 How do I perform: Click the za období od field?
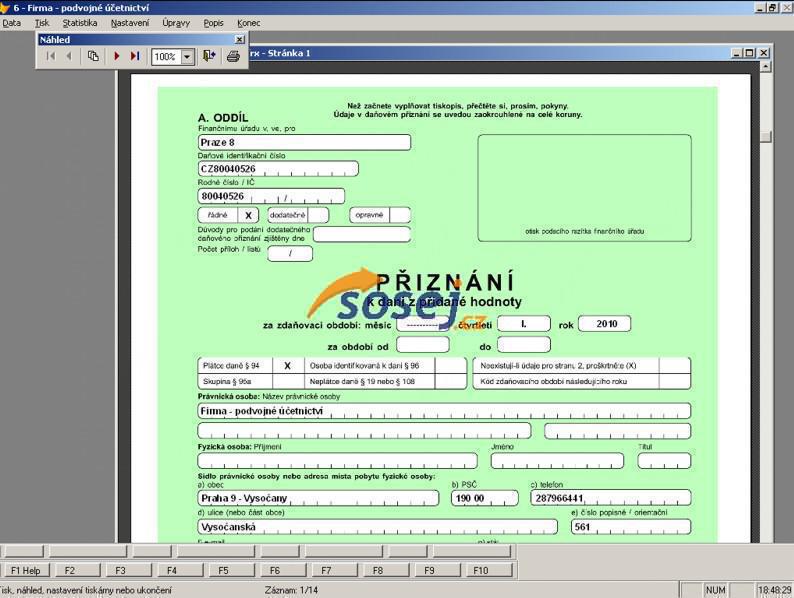[x=423, y=344]
